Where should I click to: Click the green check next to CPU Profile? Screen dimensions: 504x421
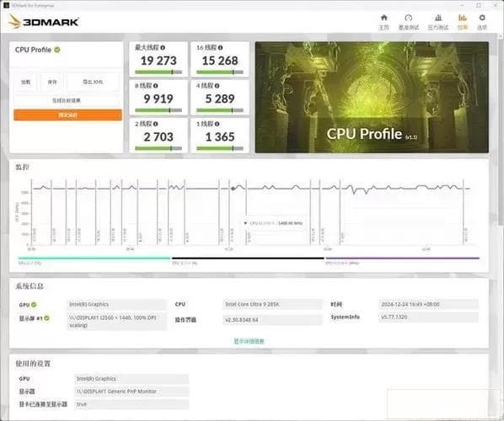coord(57,50)
